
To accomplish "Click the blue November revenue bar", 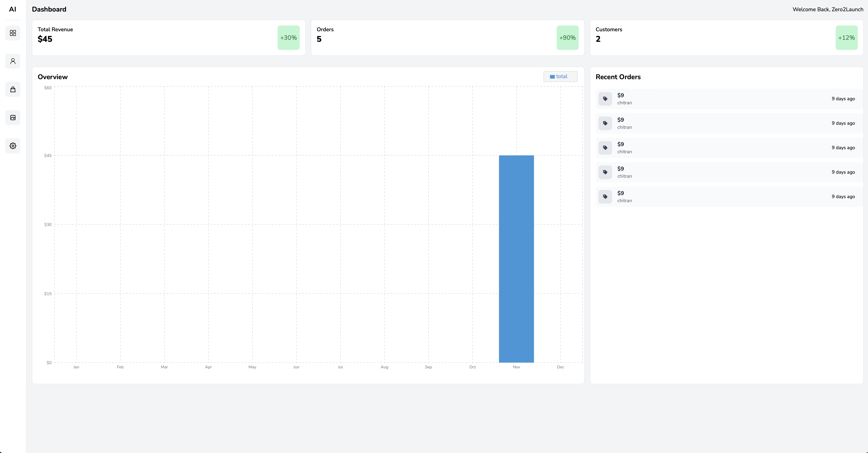I will pos(516,259).
